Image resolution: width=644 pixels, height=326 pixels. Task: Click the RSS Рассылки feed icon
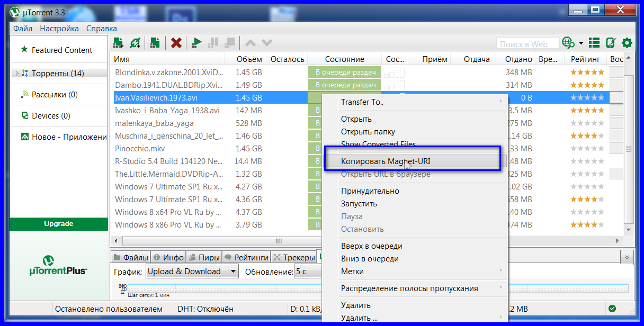point(24,94)
